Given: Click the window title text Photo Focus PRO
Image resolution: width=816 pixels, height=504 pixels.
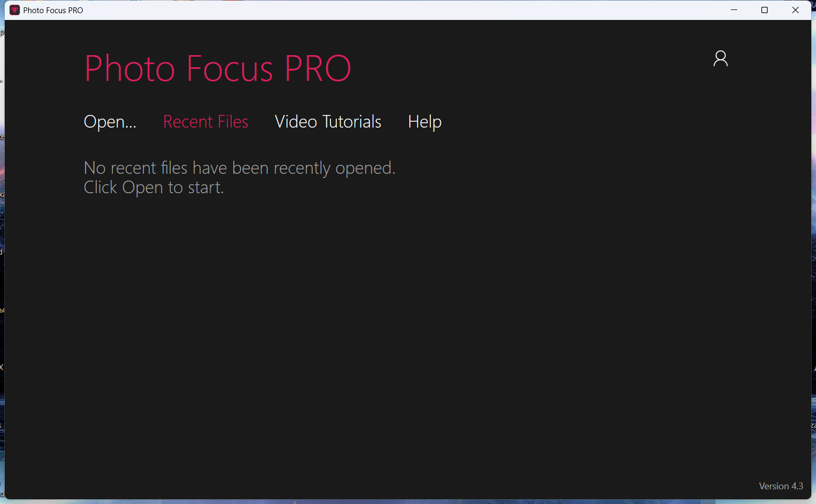Looking at the screenshot, I should 53,10.
